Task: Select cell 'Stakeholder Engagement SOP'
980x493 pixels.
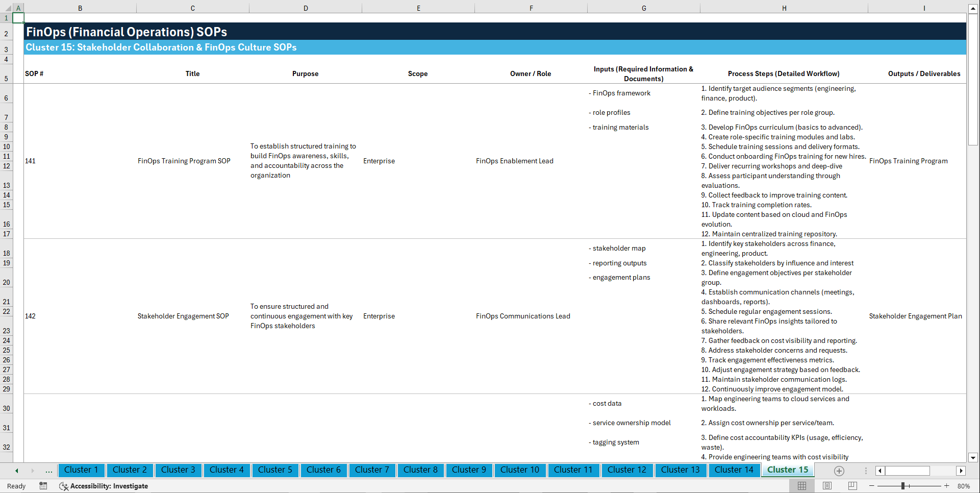Action: (x=193, y=316)
